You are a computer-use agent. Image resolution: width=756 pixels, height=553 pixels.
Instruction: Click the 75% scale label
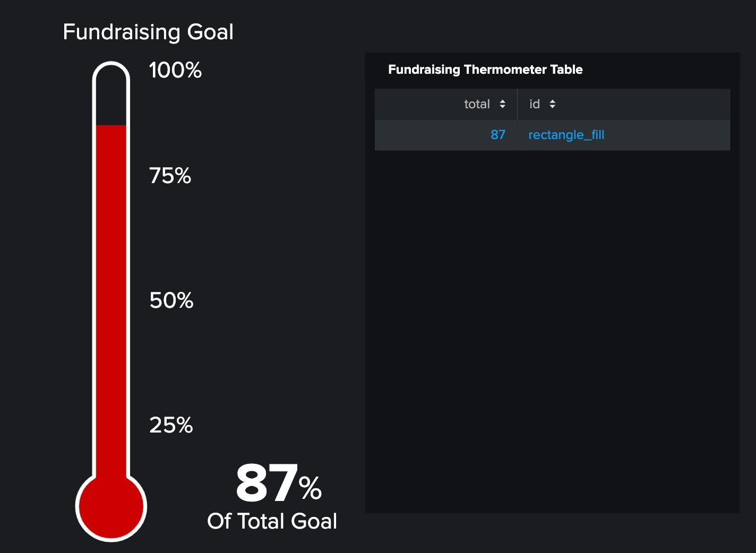pos(170,176)
